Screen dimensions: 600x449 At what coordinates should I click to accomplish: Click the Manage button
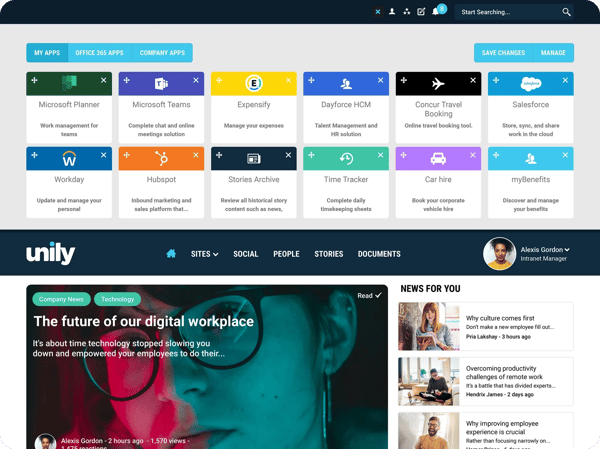pyautogui.click(x=553, y=52)
